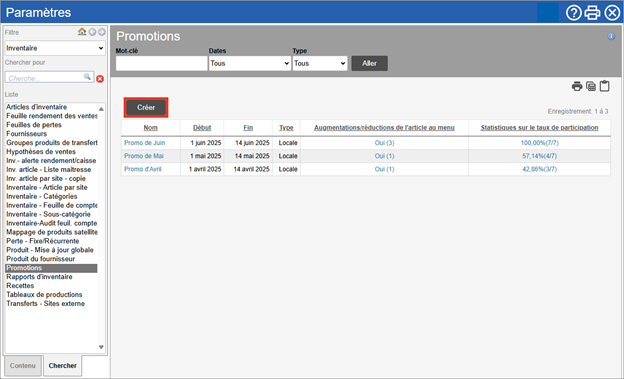
Task: Open the help question mark icon
Action: 573,13
